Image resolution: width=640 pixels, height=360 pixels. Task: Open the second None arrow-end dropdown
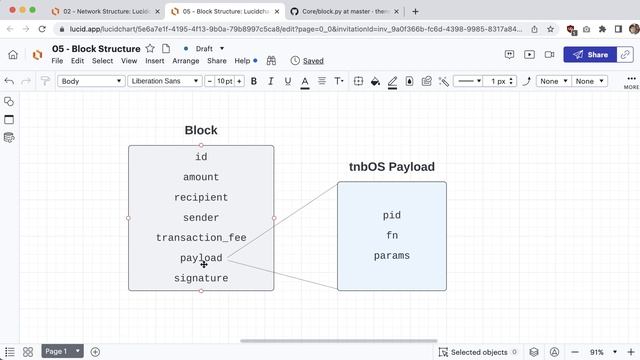tap(589, 81)
